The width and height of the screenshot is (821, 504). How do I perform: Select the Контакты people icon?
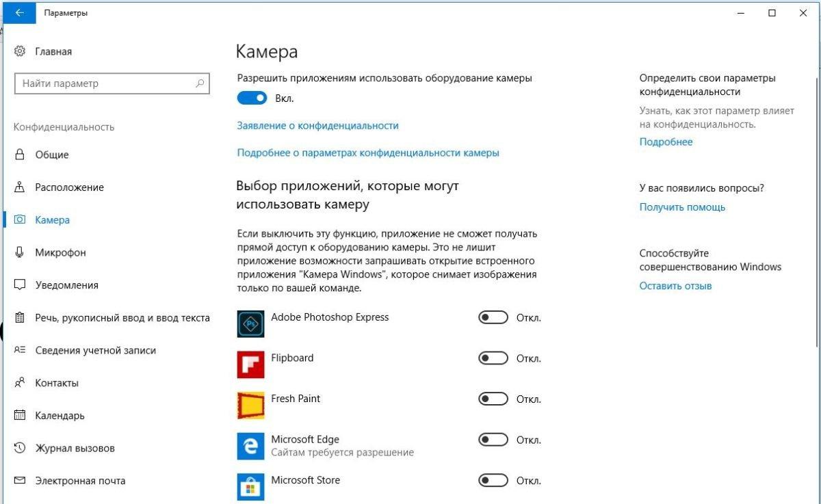20,383
